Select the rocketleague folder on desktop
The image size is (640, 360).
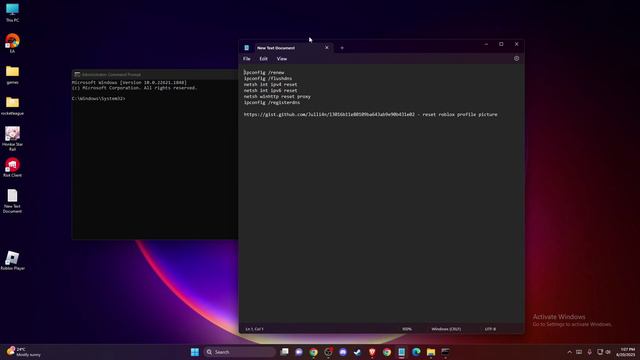(x=12, y=106)
